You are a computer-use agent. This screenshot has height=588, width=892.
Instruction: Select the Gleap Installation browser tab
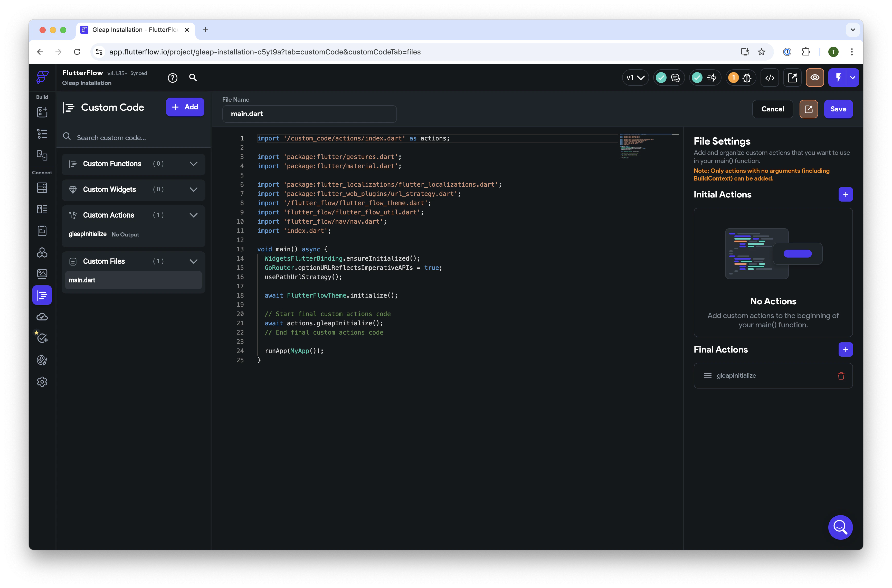click(x=135, y=30)
